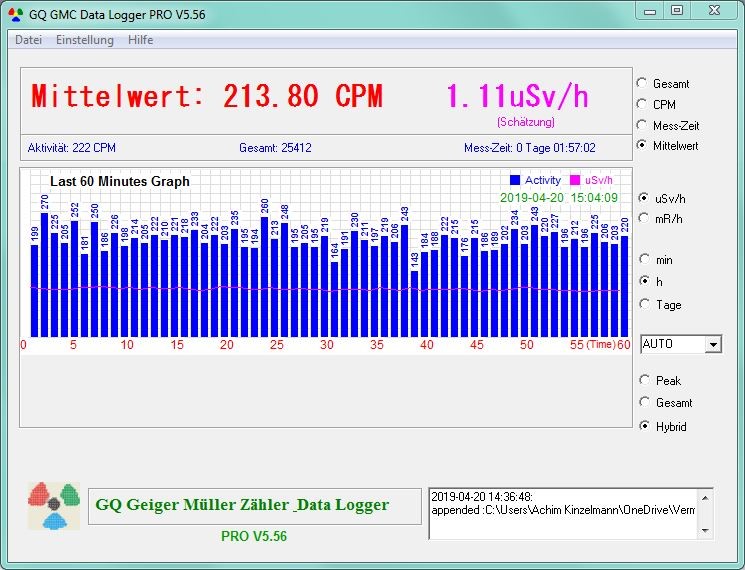Open the Einstellung menu
This screenshot has width=745, height=570.
[85, 40]
